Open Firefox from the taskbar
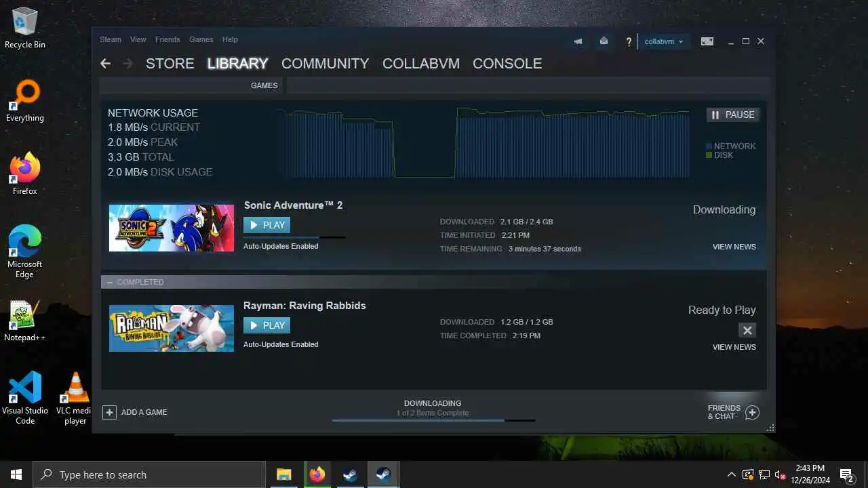Screen dimensions: 868x488 coord(317,474)
